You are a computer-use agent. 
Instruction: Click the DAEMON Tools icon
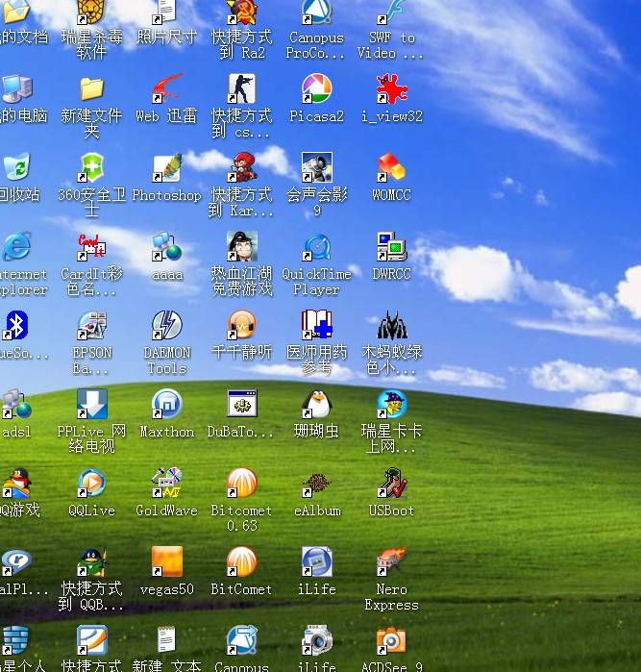(166, 327)
